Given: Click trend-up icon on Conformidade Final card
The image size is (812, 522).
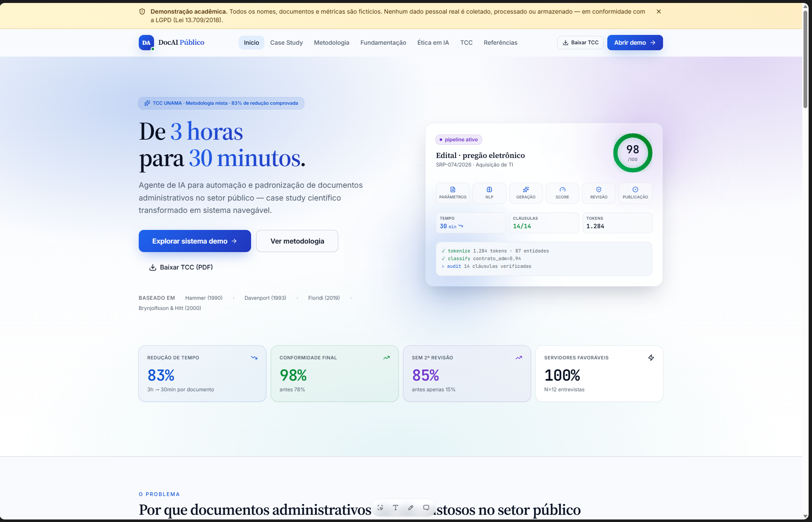Looking at the screenshot, I should 386,358.
